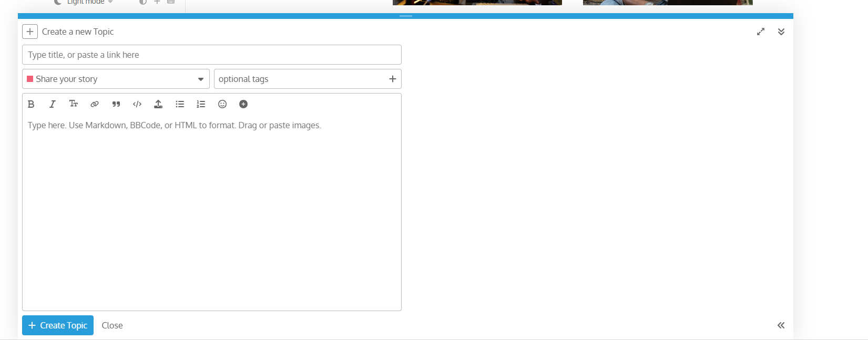
Task: Toggle the preview pane with double arrows
Action: point(781,325)
